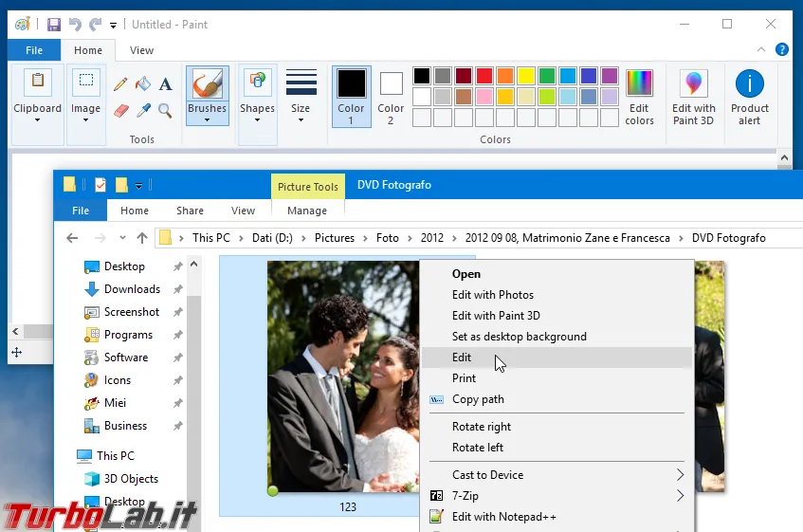Click 2012 in the address breadcrumb

(x=432, y=238)
